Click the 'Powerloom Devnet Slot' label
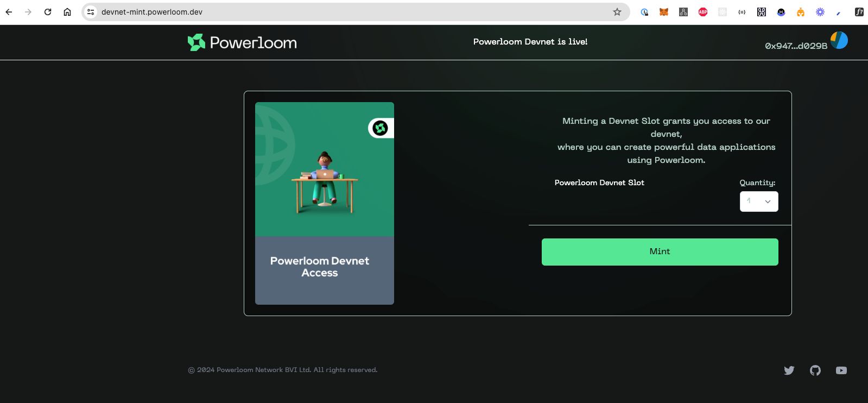868x403 pixels. (599, 182)
